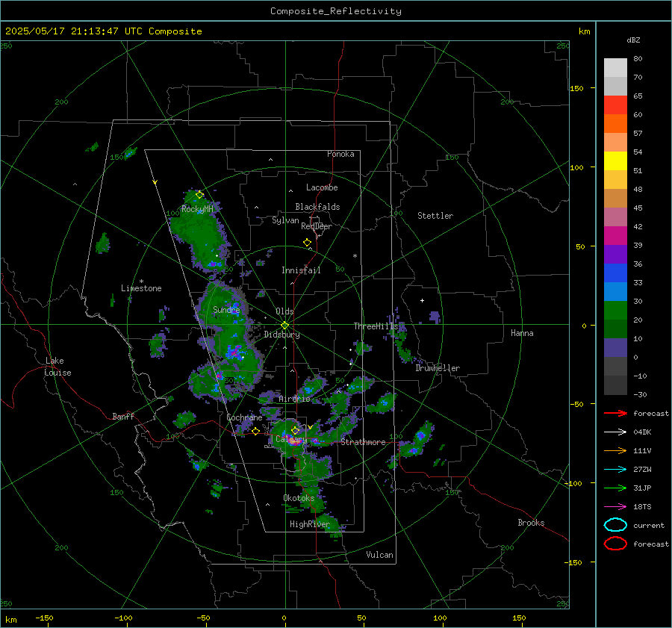Viewport: 672px width, 628px height.
Task: Click the Stettler city label
Action: [x=435, y=216]
